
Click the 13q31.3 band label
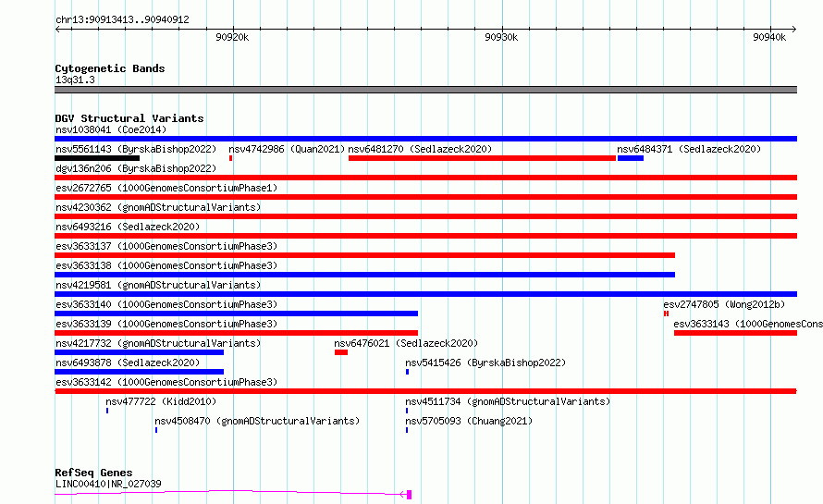[75, 80]
